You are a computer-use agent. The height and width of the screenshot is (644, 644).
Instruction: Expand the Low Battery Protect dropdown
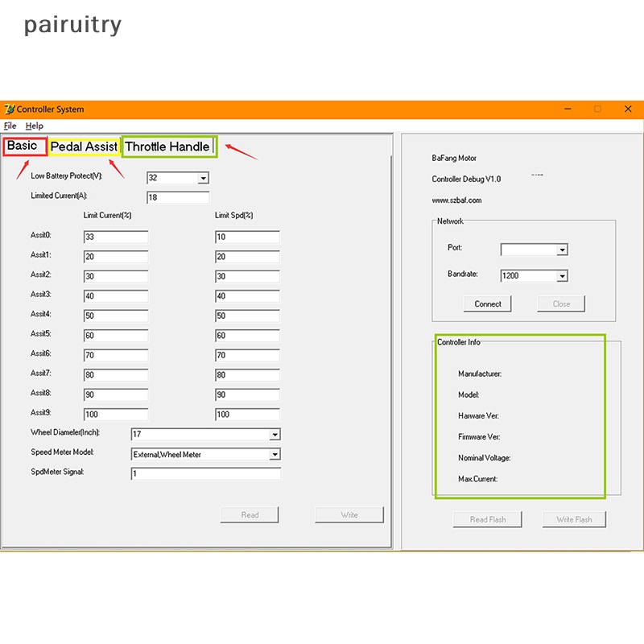pyautogui.click(x=203, y=178)
